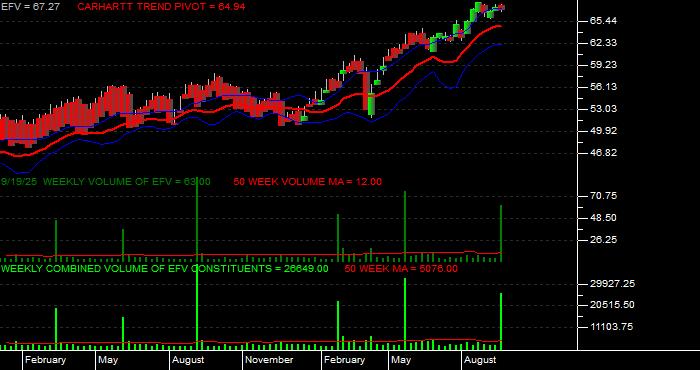Select the 65.44 price axis value
Viewport: 700px width, 370px height.
pos(603,21)
